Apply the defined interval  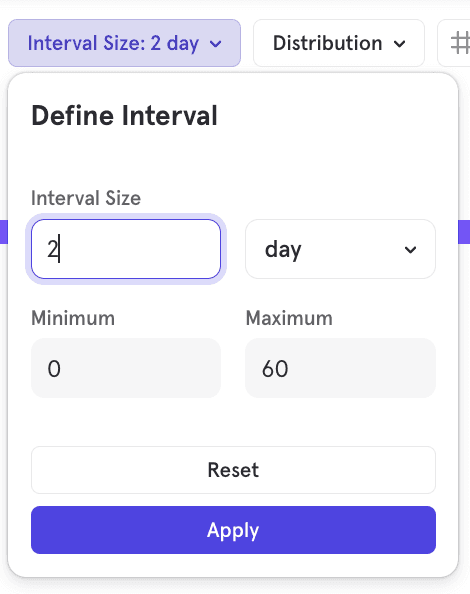coord(233,530)
